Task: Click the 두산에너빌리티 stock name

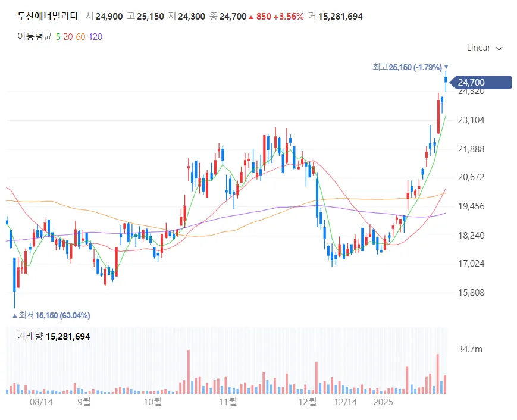Action: 48,16
